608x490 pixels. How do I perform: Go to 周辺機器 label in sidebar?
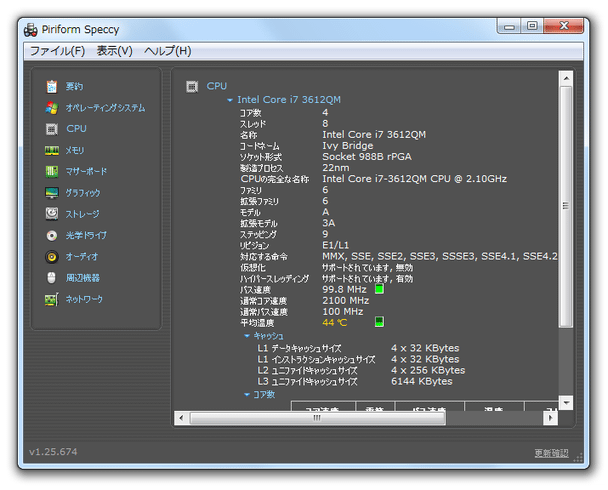[x=83, y=278]
